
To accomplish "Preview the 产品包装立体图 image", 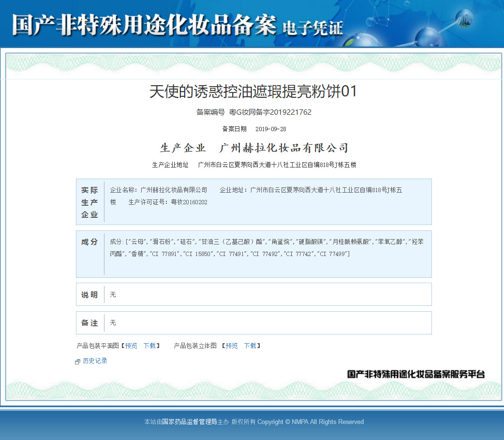I will 232,346.
